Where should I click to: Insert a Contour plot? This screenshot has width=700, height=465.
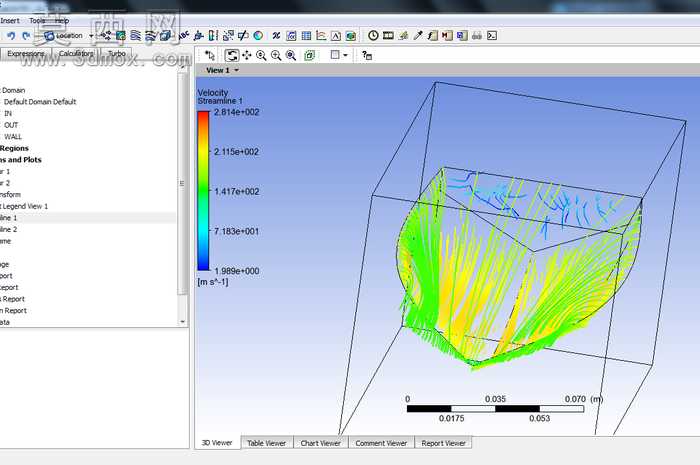[121, 36]
